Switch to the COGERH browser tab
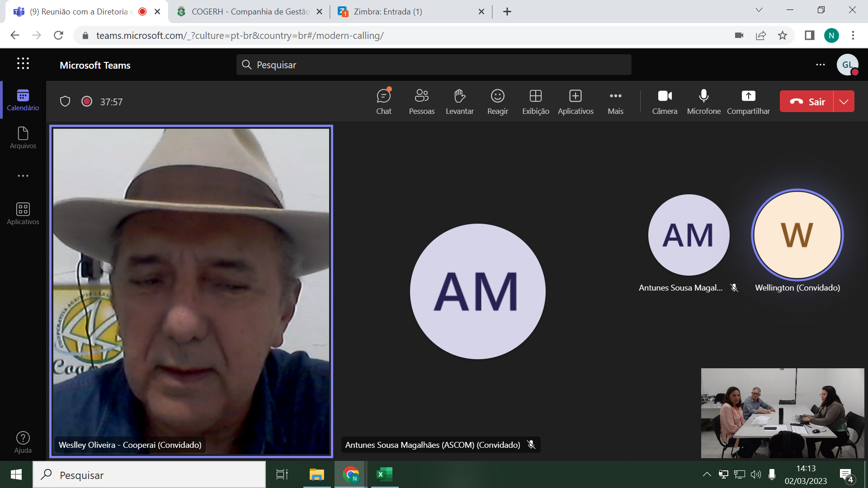 pos(249,12)
